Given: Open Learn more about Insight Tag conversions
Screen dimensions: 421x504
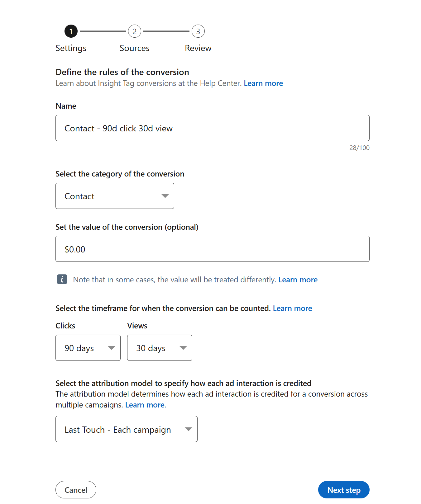Looking at the screenshot, I should pyautogui.click(x=263, y=83).
